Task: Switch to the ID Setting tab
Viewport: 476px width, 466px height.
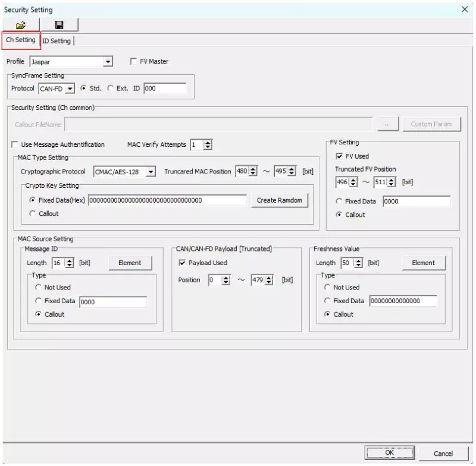Action: point(57,41)
